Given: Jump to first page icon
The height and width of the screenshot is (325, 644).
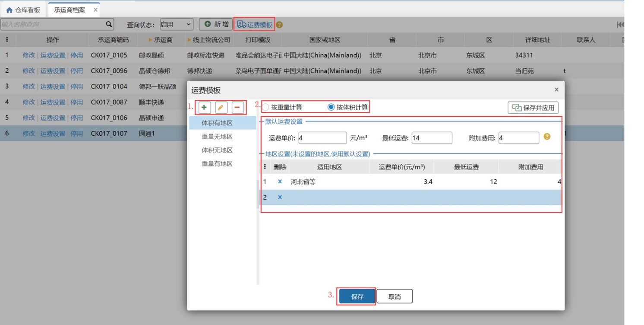Looking at the screenshot, I should [620, 25].
